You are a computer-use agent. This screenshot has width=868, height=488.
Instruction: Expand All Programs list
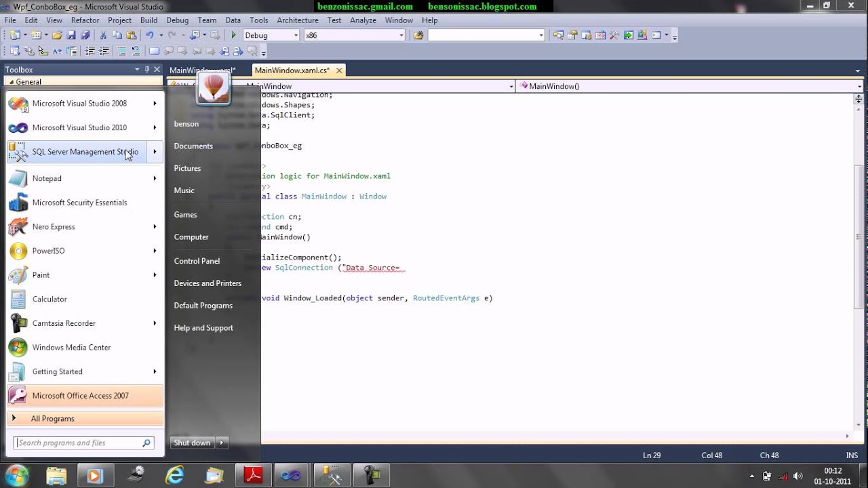[x=52, y=419]
